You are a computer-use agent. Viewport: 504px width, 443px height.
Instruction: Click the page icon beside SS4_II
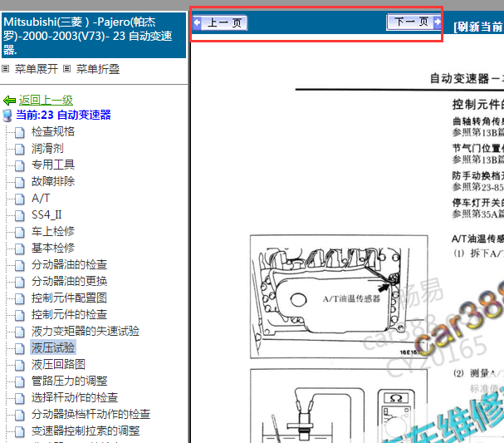[20, 215]
